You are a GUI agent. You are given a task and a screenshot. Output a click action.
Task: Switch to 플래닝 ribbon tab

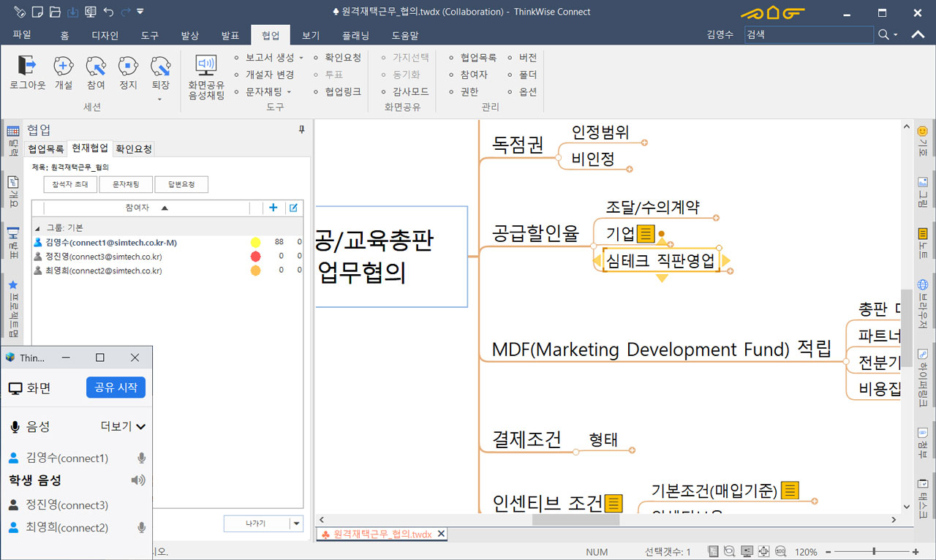coord(355,35)
